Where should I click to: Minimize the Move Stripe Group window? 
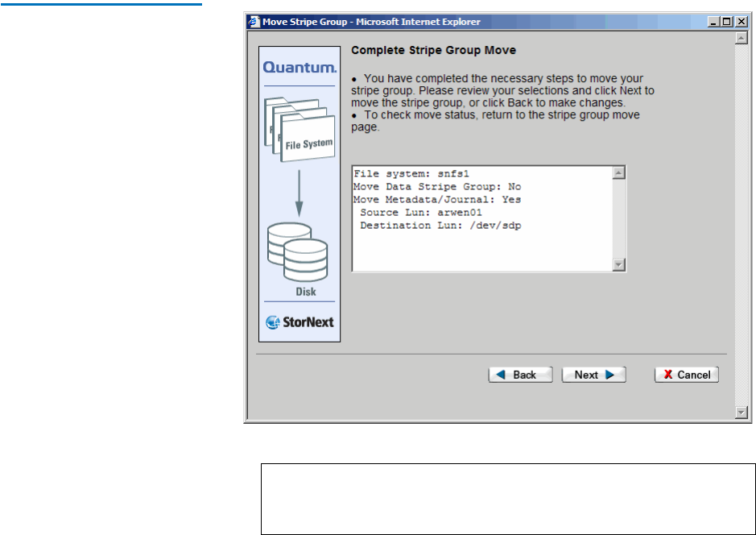(713, 22)
